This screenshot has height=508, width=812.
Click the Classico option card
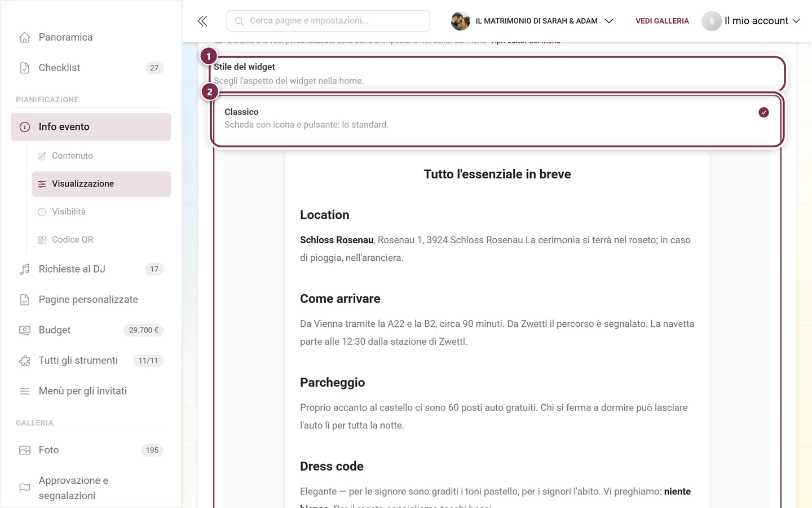click(x=497, y=120)
